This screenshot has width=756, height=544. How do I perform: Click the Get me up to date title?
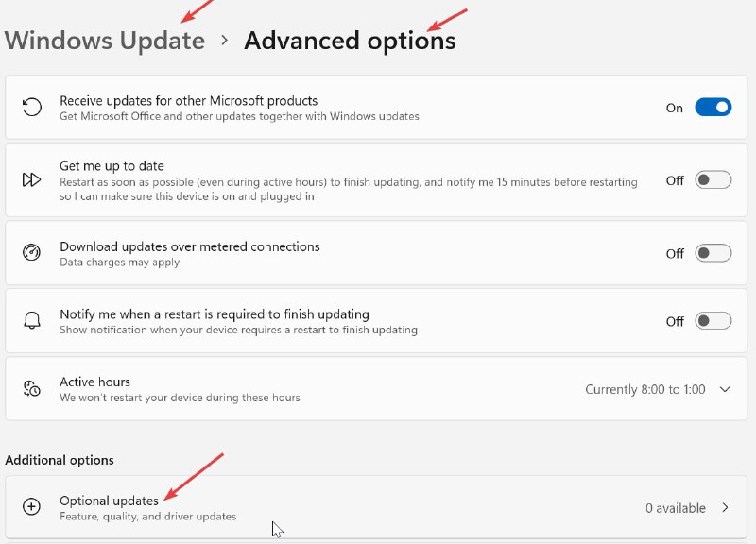click(112, 166)
